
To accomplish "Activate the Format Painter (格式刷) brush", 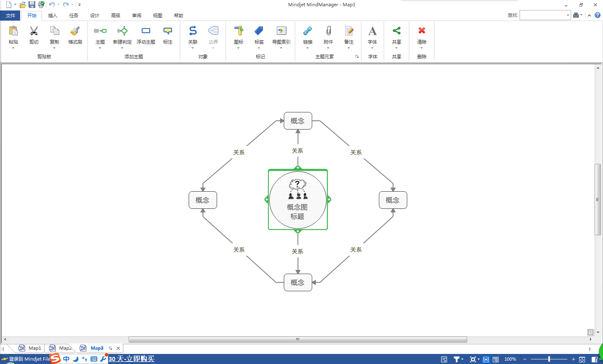I will click(x=75, y=31).
